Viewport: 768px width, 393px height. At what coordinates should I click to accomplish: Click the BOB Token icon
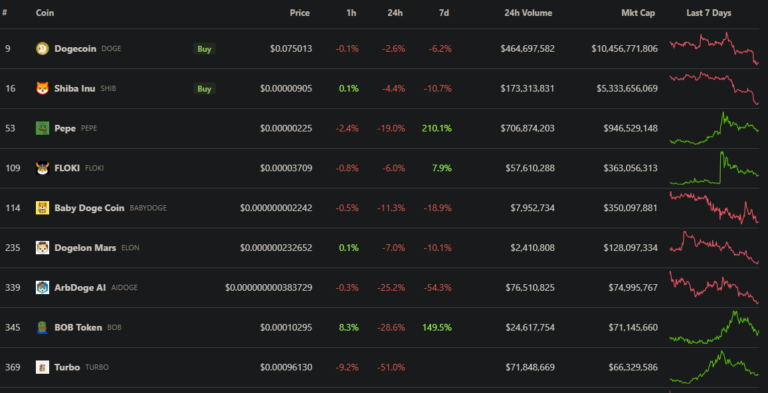[x=43, y=327]
